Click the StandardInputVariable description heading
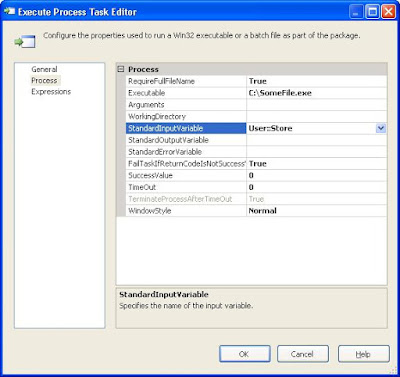Screen dimensions: 400x377 164,294
